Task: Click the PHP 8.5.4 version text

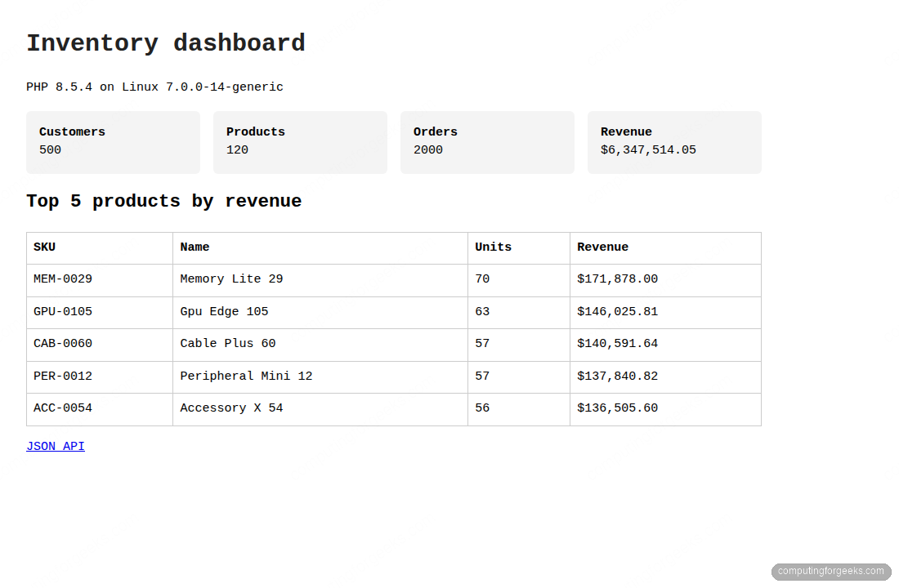Action: pyautogui.click(x=154, y=87)
